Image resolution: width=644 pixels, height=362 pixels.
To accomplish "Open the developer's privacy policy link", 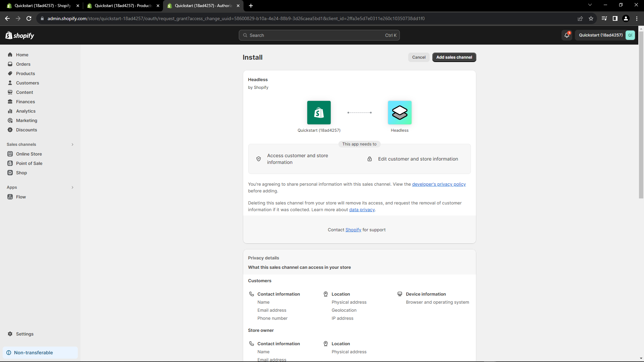I will pyautogui.click(x=439, y=184).
